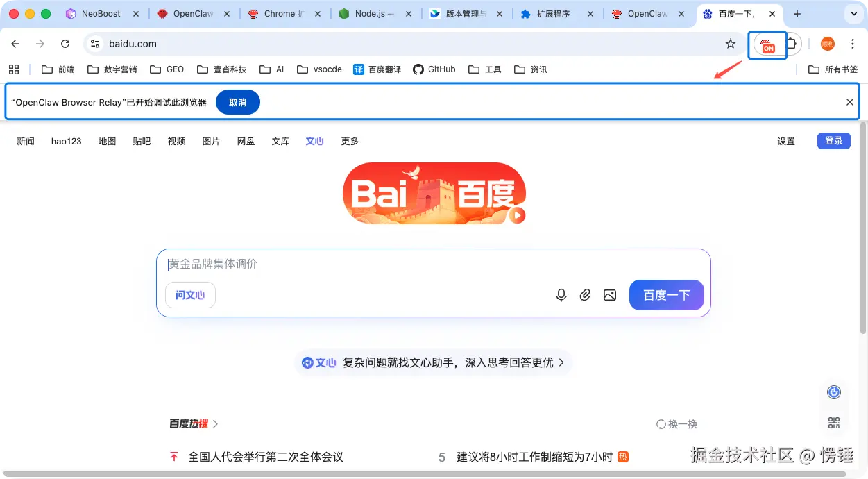Open the 设置 settings link
868x479 pixels.
click(786, 141)
